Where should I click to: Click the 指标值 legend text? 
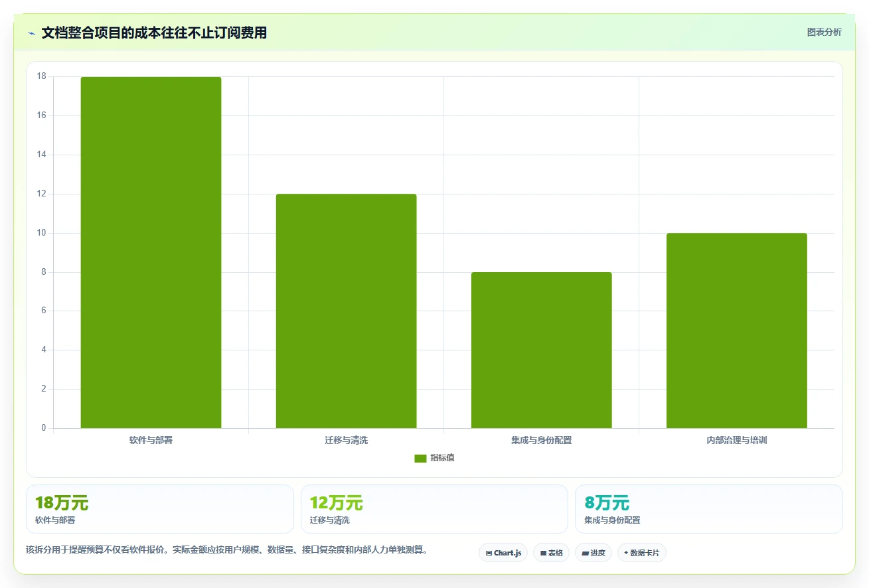click(442, 458)
